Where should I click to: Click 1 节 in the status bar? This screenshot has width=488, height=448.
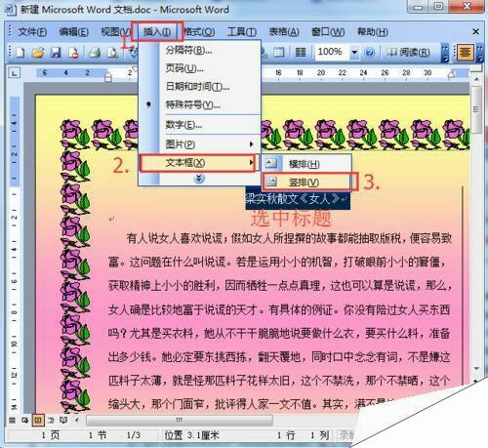pos(98,435)
